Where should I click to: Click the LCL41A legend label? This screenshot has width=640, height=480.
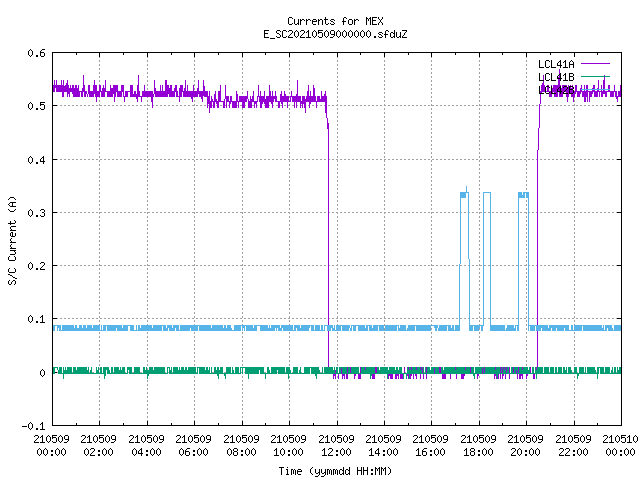556,64
